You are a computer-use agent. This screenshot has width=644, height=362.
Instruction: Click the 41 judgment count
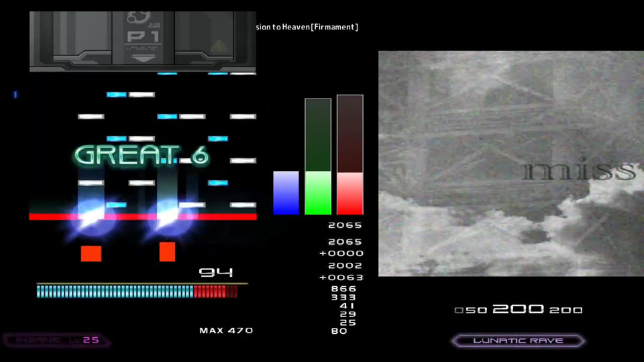coord(347,306)
